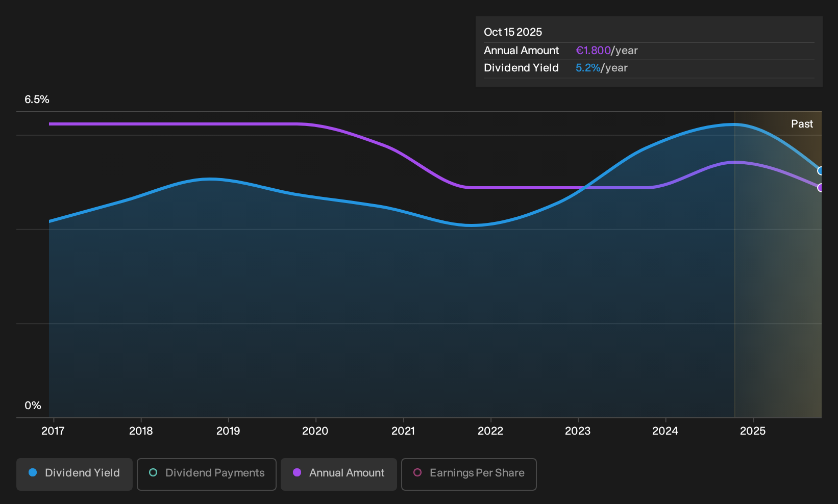Select the 2020 x-axis label
The height and width of the screenshot is (504, 838).
[x=315, y=431]
